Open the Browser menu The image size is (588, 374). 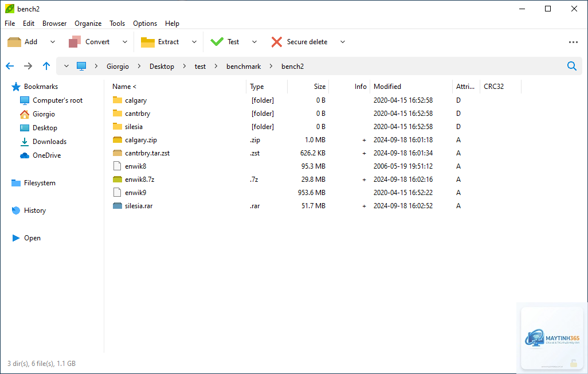click(x=54, y=24)
